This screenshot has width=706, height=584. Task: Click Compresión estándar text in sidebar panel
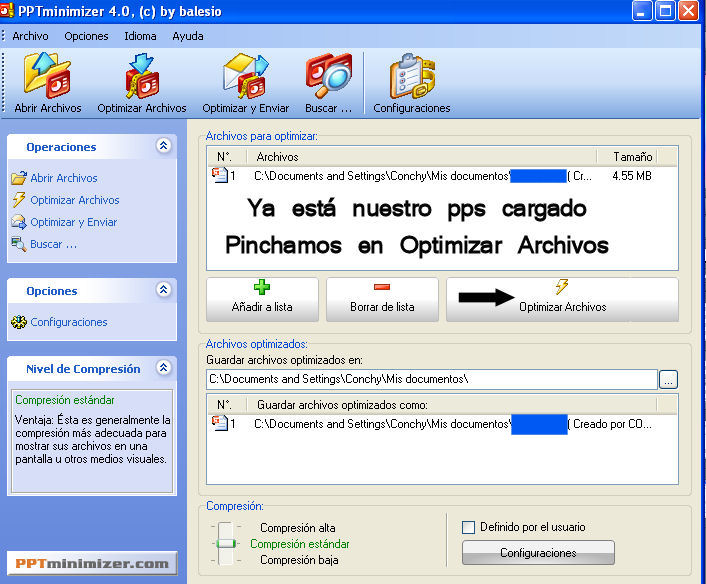click(65, 400)
